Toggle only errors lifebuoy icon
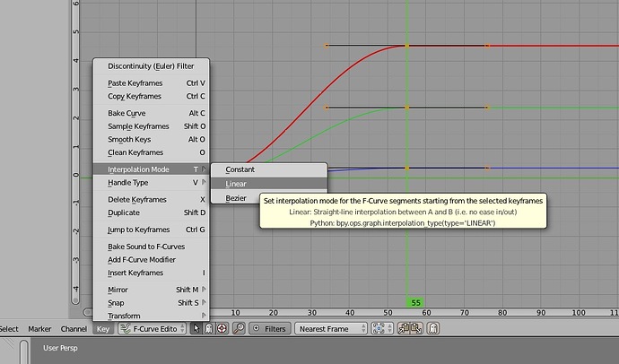Screen dimensions: 619x364 (222, 328)
